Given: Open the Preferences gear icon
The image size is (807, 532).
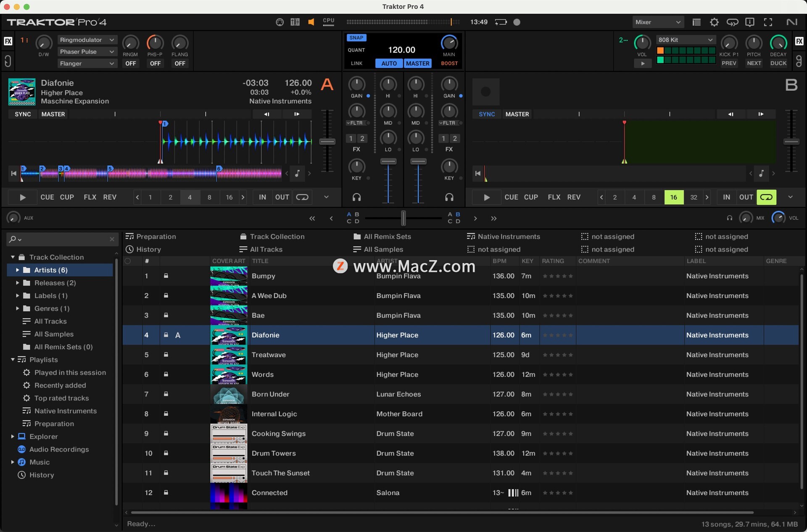Looking at the screenshot, I should coord(714,22).
